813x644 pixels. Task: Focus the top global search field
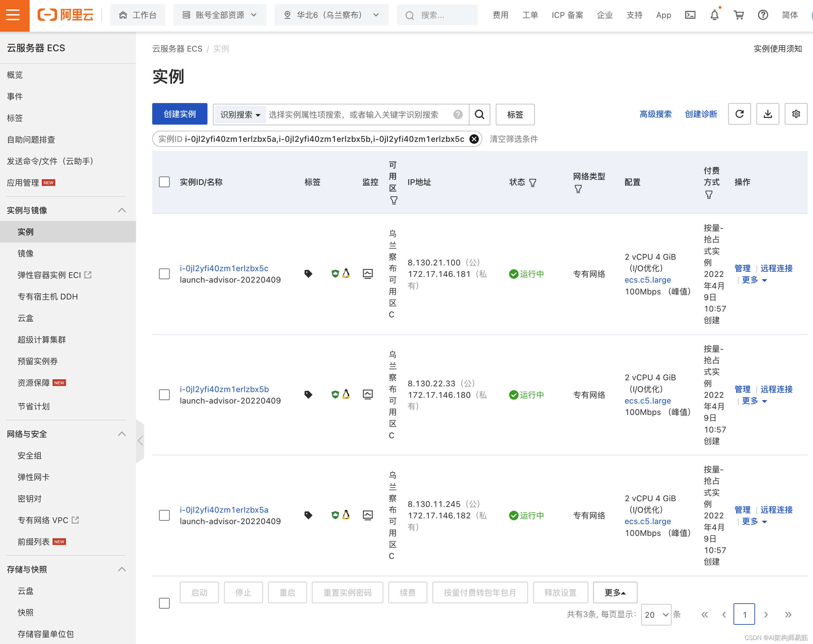[x=437, y=15]
